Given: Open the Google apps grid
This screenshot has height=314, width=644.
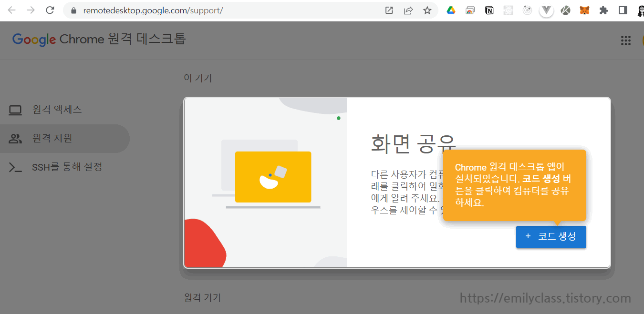Looking at the screenshot, I should tap(626, 41).
